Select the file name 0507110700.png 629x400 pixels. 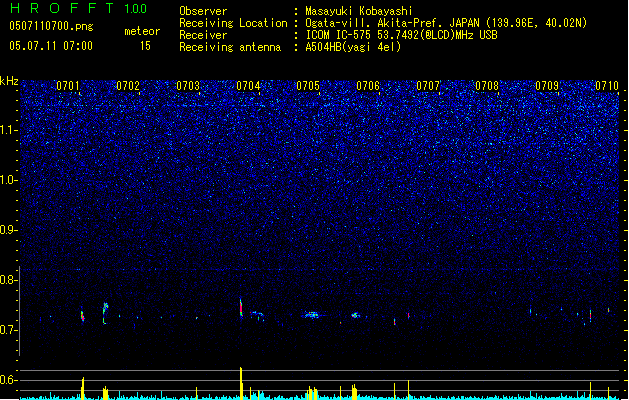[x=51, y=26]
